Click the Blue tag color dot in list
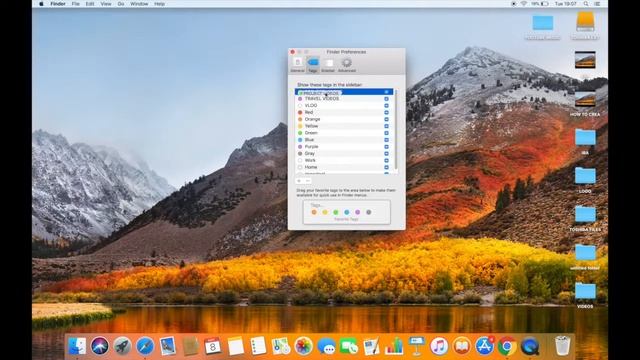This screenshot has height=360, width=640. pyautogui.click(x=300, y=140)
